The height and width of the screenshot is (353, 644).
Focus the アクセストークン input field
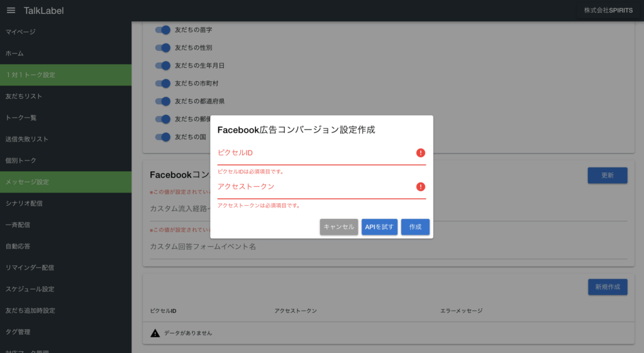314,188
